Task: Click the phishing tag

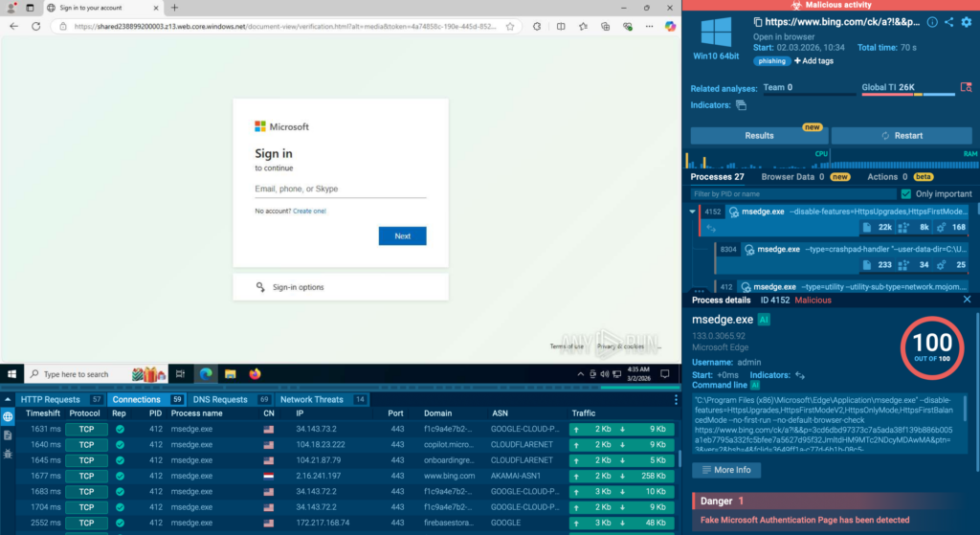Action: tap(772, 61)
